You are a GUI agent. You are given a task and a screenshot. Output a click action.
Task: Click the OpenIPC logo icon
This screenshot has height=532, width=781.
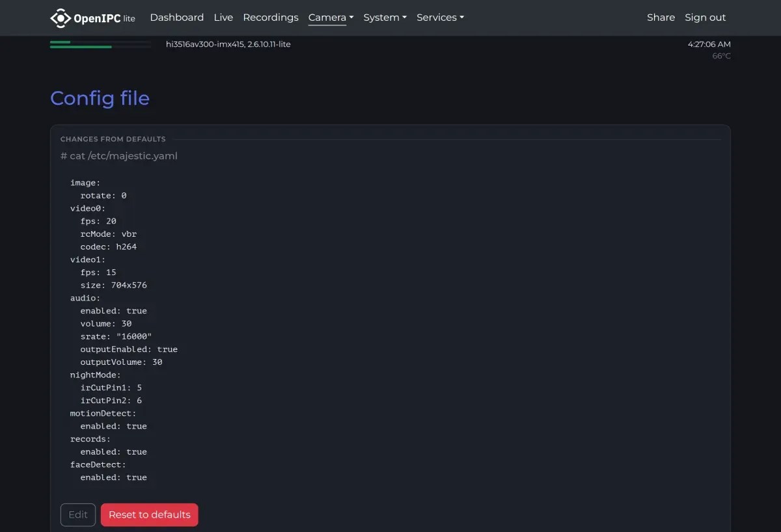tap(61, 18)
